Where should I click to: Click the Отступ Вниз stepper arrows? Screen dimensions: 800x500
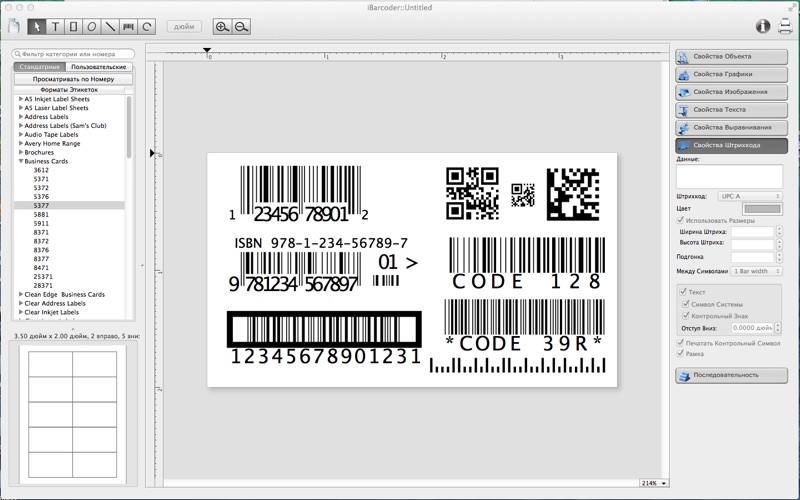778,328
